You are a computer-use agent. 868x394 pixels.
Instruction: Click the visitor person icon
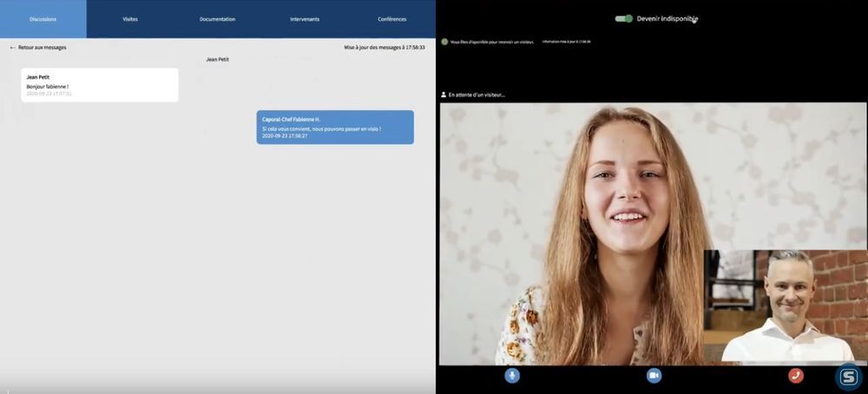(444, 95)
